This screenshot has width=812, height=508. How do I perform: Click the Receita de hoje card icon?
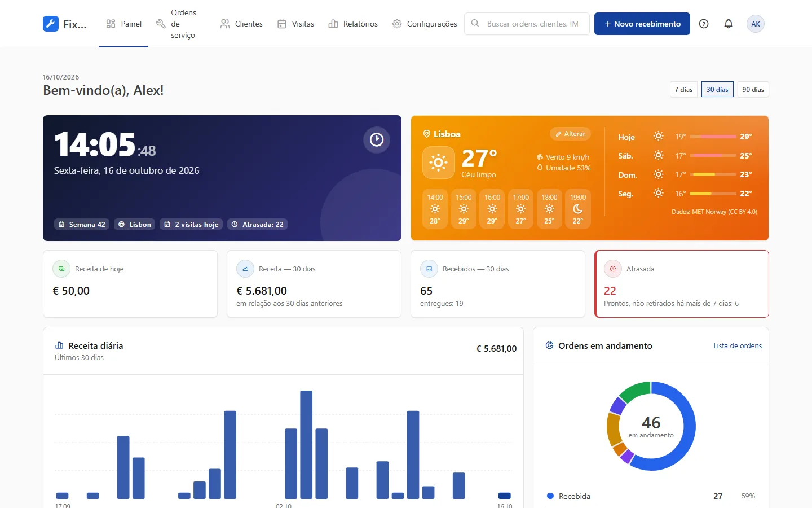click(61, 269)
